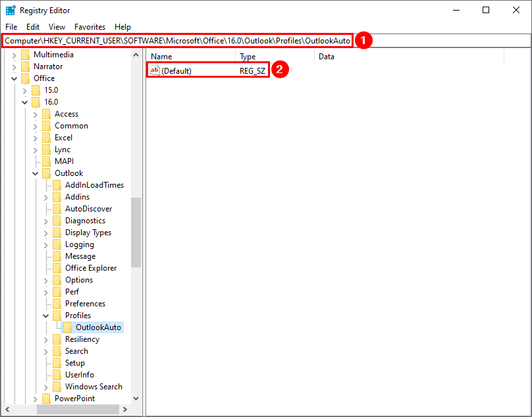
Task: Click the PowerPoint folder icon
Action: pos(46,399)
